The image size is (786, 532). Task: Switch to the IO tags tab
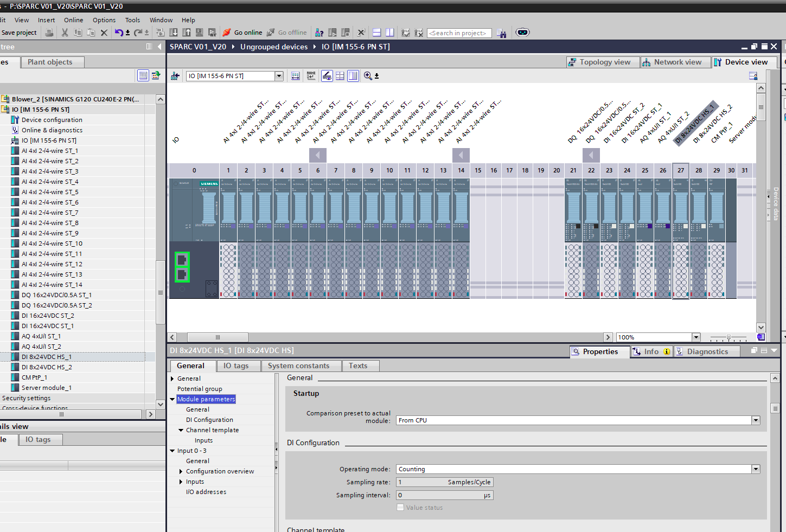[x=236, y=366]
